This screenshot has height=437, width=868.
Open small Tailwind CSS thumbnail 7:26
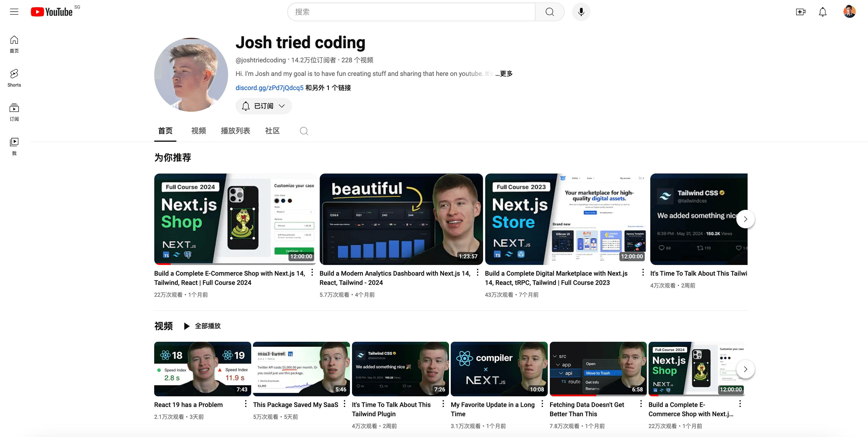(x=400, y=369)
